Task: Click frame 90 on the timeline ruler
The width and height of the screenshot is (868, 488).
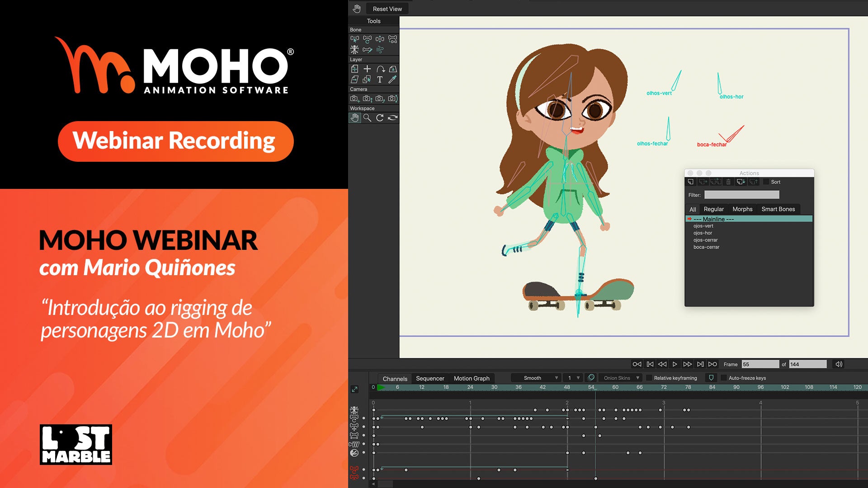Action: coord(736,387)
